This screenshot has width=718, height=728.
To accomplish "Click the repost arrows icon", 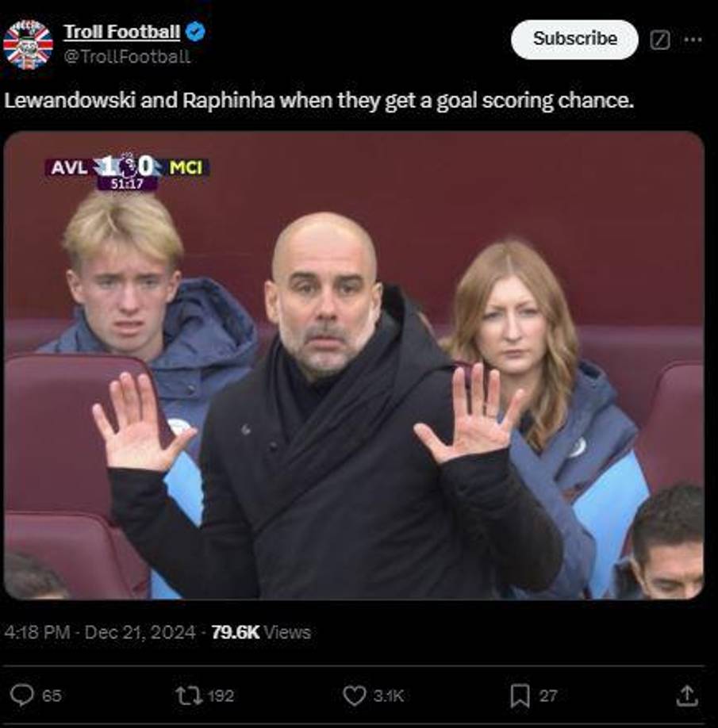I will coord(187,695).
